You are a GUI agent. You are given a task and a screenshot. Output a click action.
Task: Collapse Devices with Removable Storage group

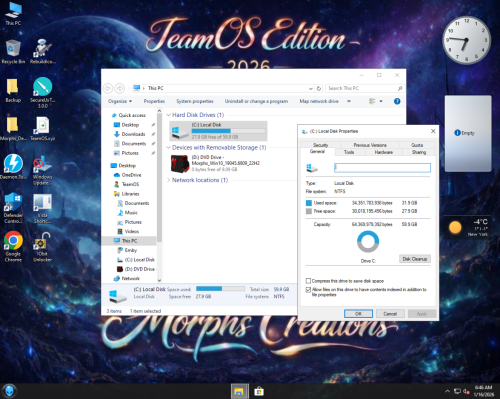[x=168, y=148]
